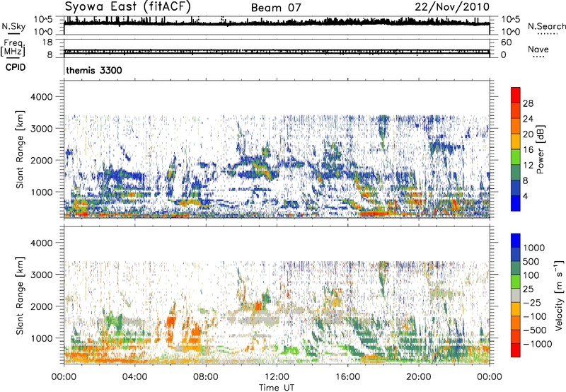Click the "04:00" time tick label
Image resolution: width=566 pixels, height=392 pixels.
click(134, 377)
